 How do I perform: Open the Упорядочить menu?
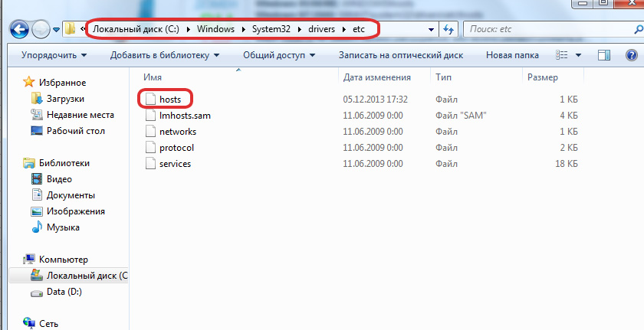pyautogui.click(x=54, y=55)
